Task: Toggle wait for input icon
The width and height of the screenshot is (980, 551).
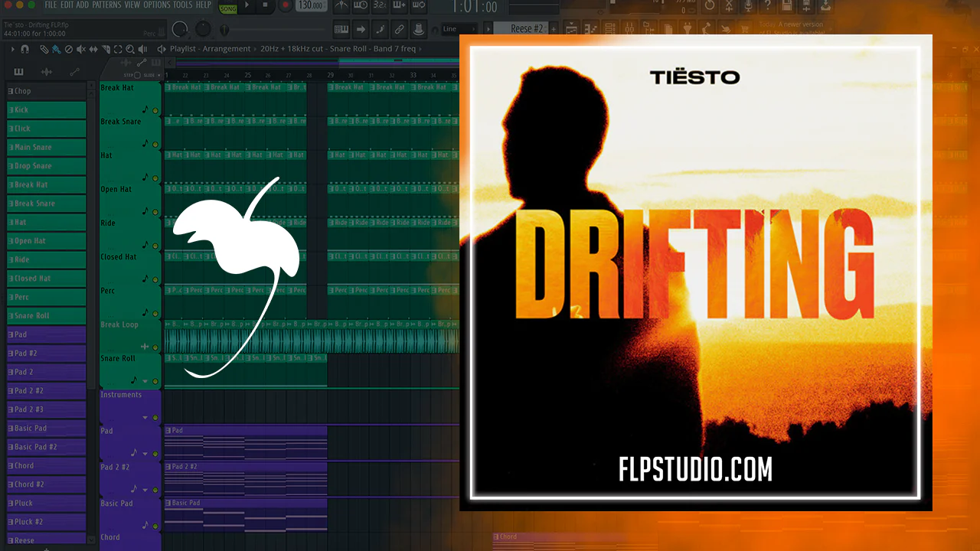Action: 361,5
